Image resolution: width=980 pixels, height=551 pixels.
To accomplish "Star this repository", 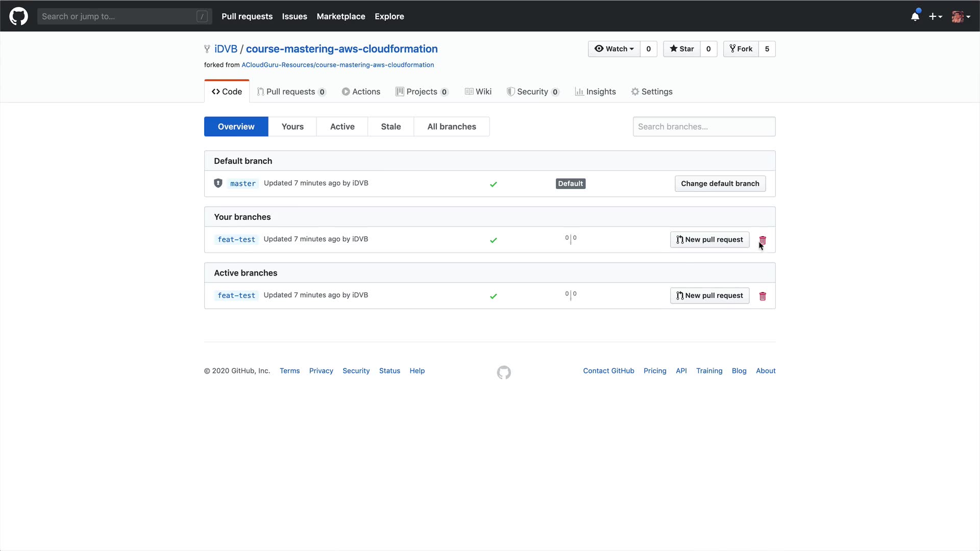I will 682,49.
